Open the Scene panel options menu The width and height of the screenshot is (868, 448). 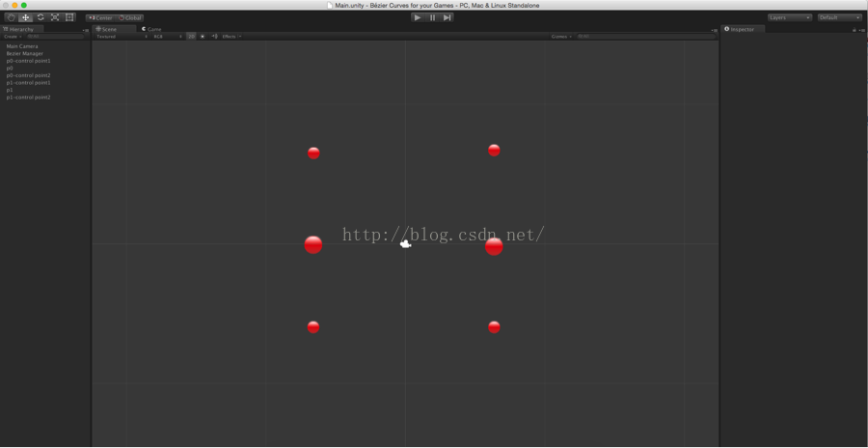tap(714, 30)
